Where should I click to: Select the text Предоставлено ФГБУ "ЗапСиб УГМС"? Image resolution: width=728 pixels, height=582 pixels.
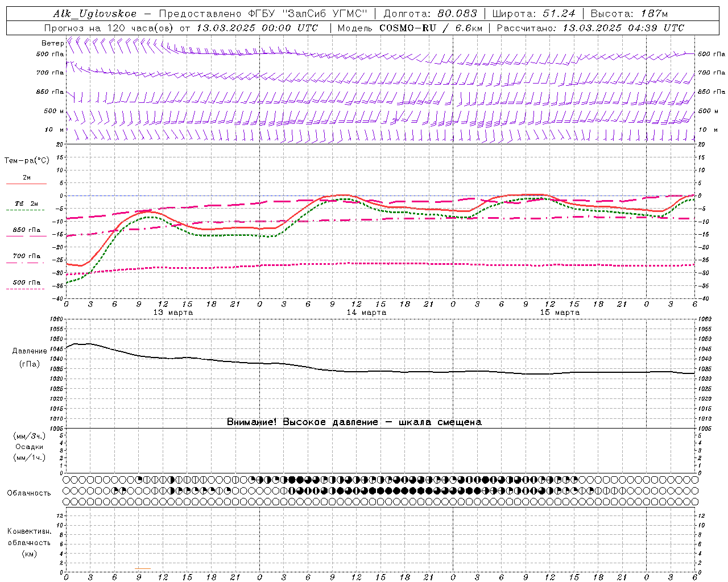tap(263, 14)
